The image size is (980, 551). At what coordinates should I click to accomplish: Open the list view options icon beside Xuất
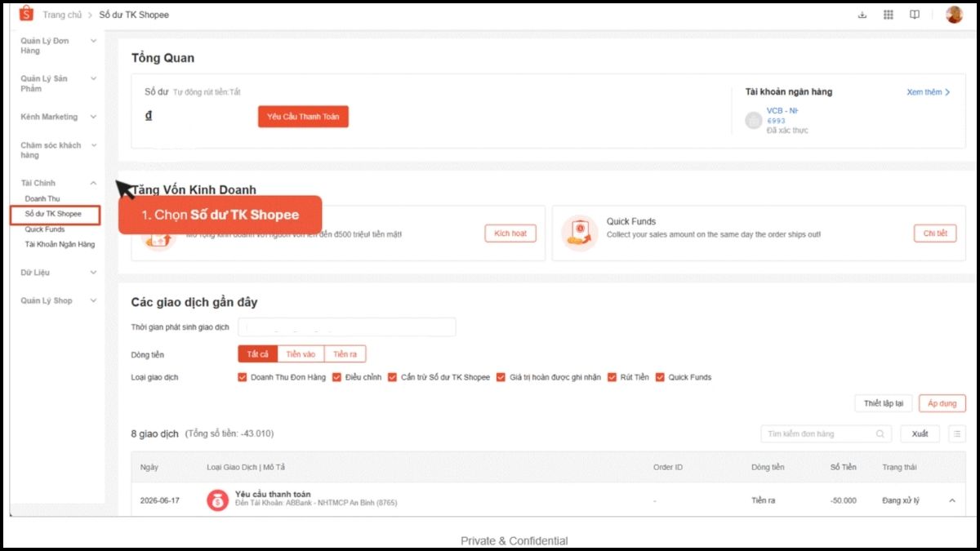point(956,434)
